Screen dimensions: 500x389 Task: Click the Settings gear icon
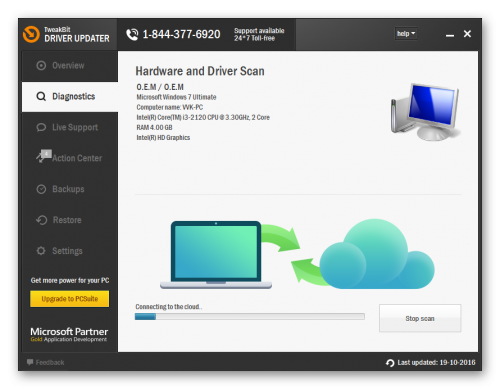click(41, 251)
